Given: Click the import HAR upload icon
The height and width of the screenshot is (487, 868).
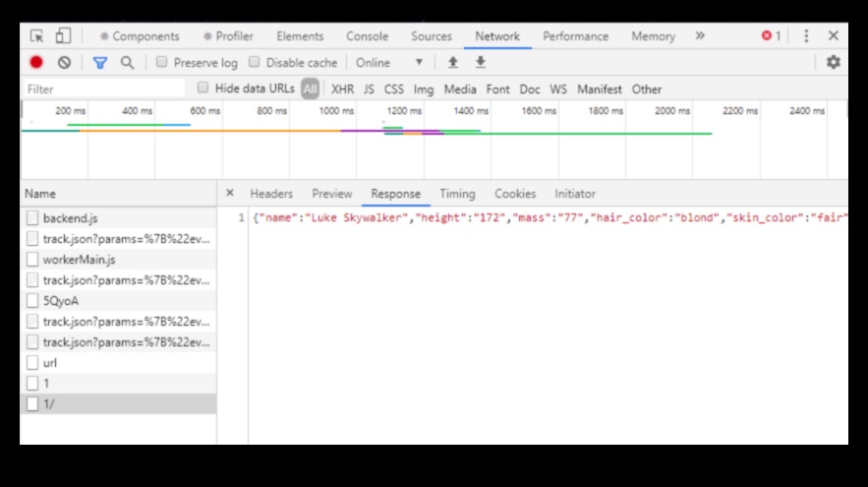Looking at the screenshot, I should tap(452, 62).
